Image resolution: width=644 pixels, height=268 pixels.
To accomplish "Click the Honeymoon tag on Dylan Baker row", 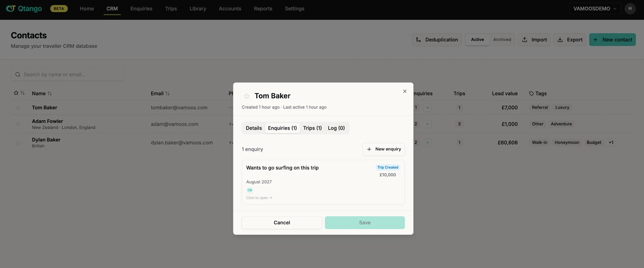I will pos(567,142).
